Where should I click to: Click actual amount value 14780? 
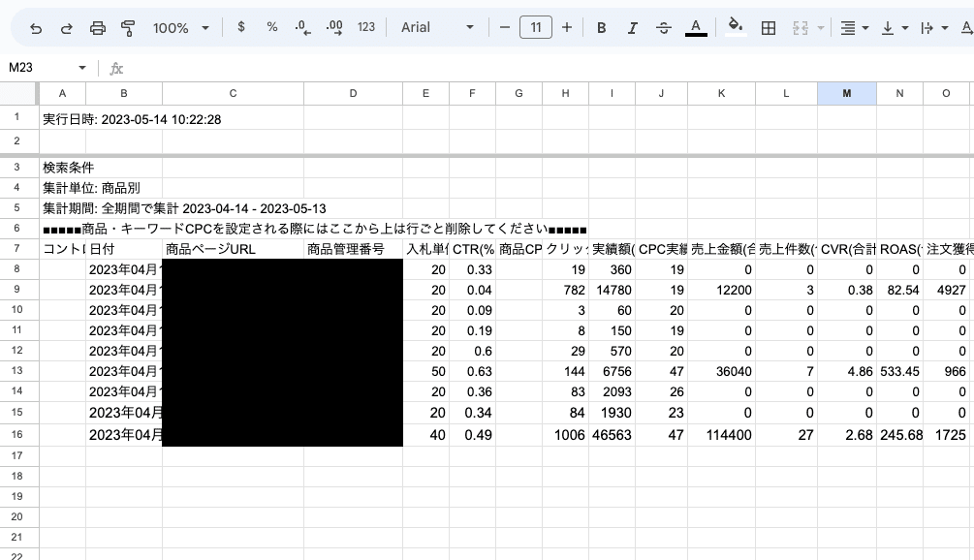point(612,290)
